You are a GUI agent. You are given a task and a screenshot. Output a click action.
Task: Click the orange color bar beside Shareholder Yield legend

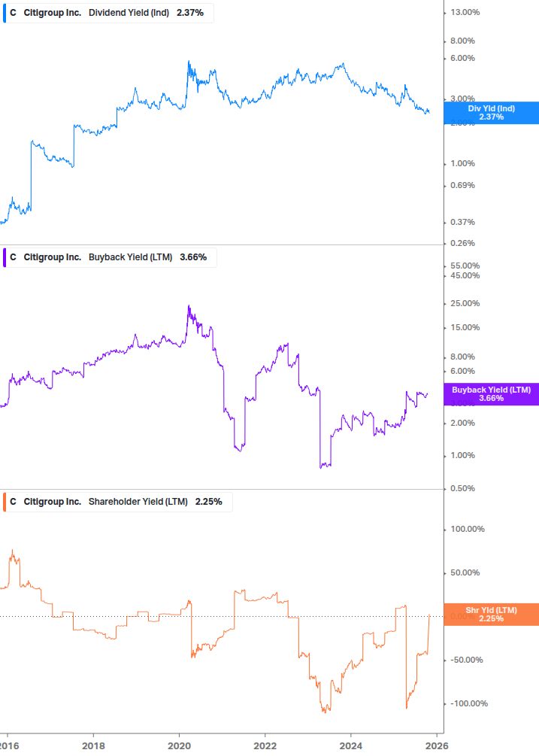tap(5, 502)
